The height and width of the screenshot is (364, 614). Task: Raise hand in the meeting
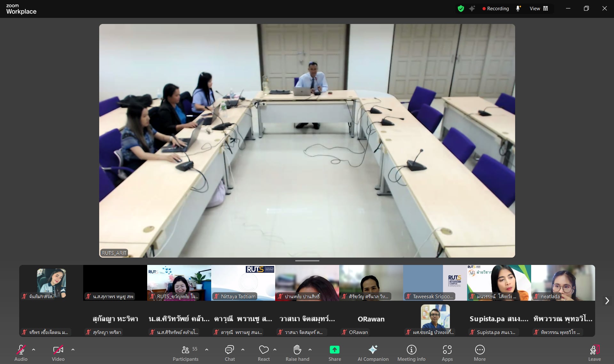pyautogui.click(x=297, y=353)
